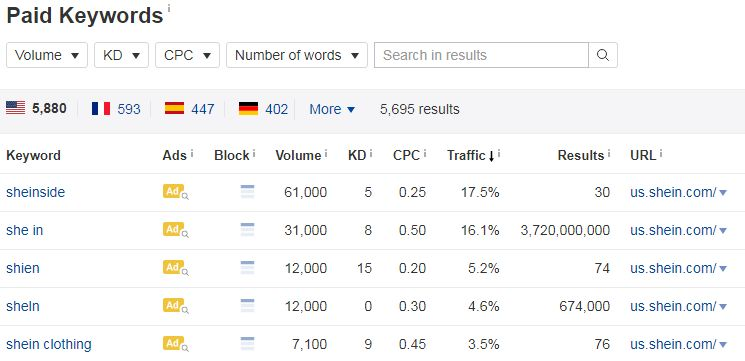745x361 pixels.
Task: Open Number of words dropdown
Action: pos(297,55)
